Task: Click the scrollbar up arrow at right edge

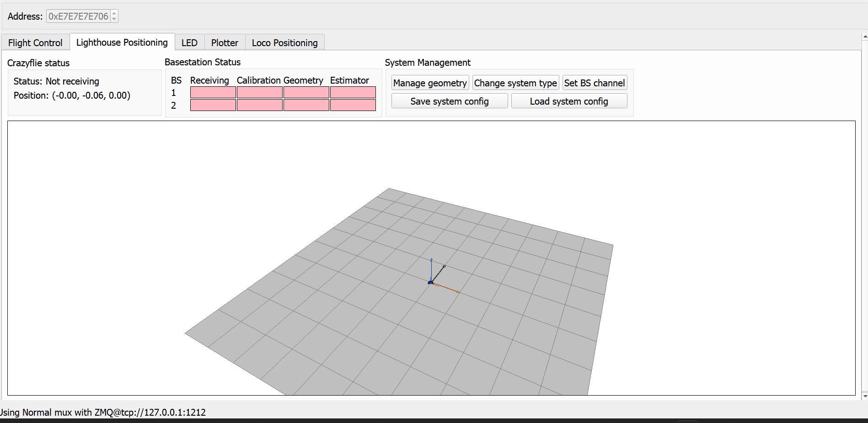Action: pos(865,37)
